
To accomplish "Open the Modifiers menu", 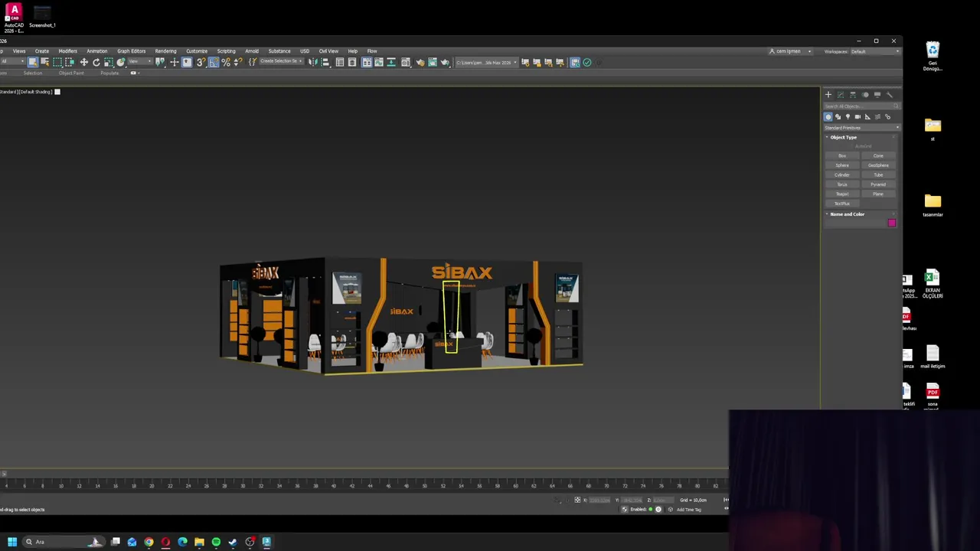I will click(x=67, y=51).
